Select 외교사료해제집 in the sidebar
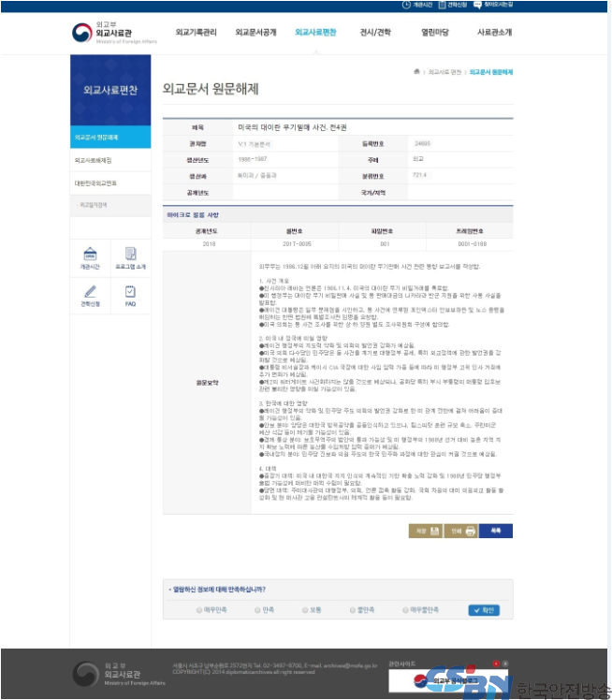 point(110,160)
